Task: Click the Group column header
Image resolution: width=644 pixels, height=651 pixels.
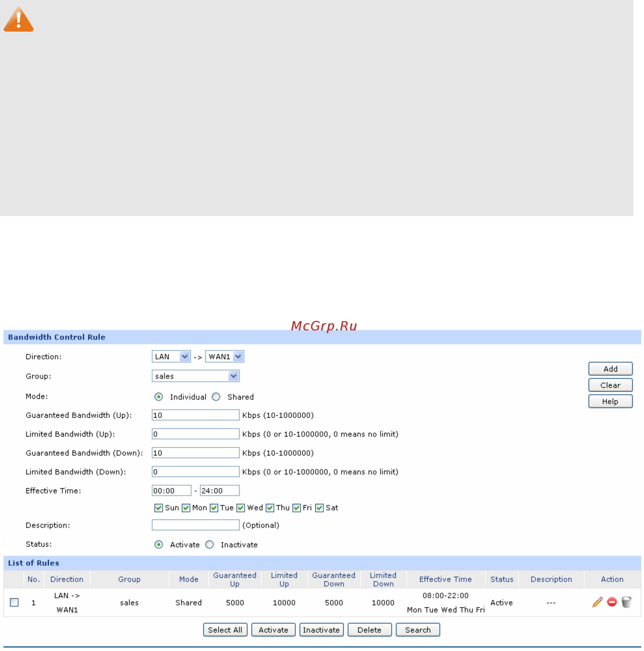Action: [129, 579]
